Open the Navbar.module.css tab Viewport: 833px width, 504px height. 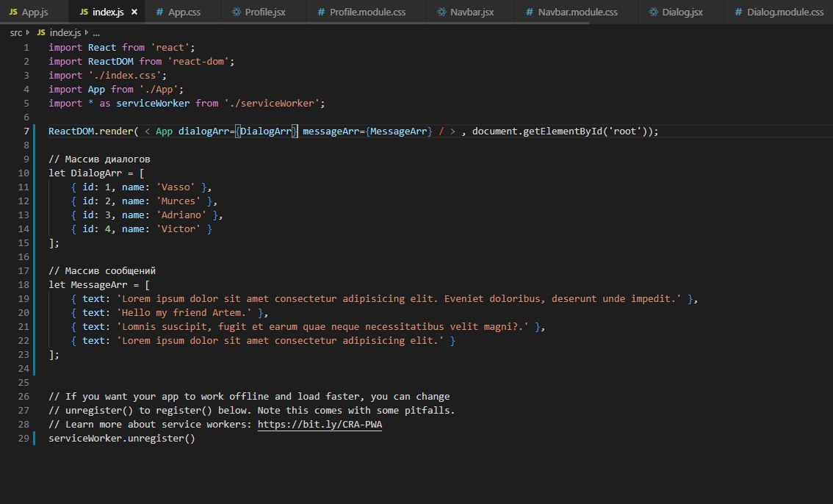click(x=577, y=12)
